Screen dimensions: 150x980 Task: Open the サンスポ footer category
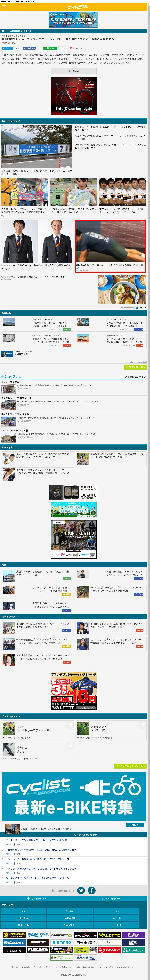click(116, 925)
